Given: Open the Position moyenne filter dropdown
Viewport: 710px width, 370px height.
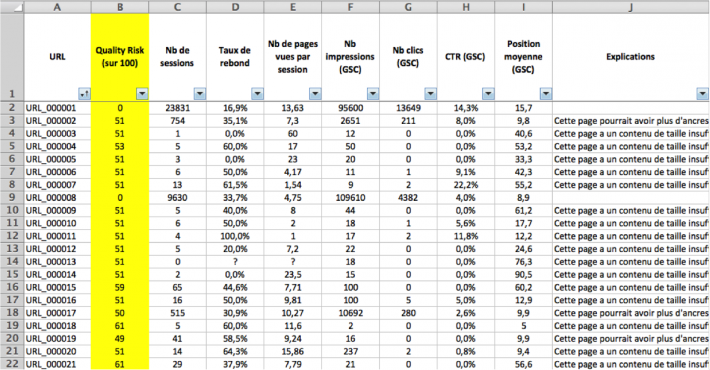Looking at the screenshot, I should tap(546, 94).
